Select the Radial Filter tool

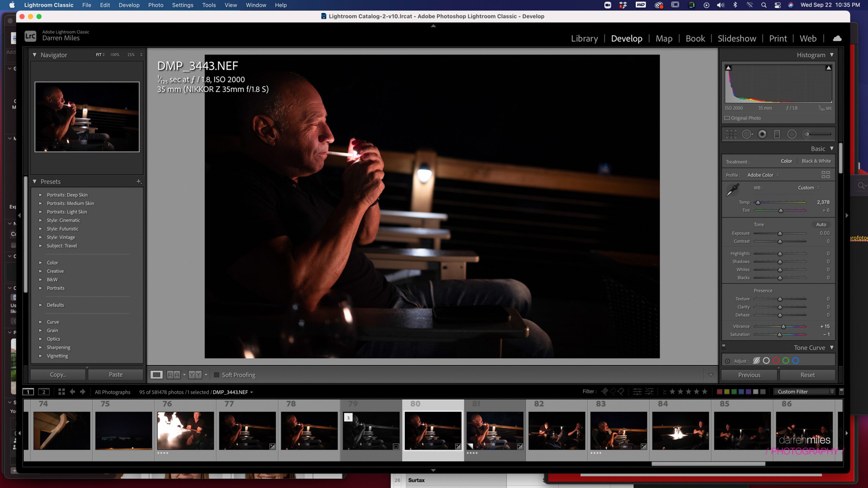792,134
